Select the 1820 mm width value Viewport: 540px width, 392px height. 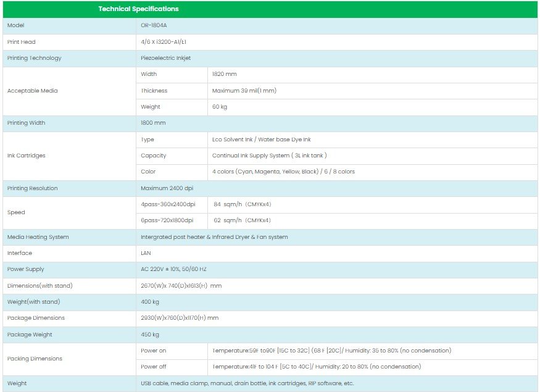224,74
